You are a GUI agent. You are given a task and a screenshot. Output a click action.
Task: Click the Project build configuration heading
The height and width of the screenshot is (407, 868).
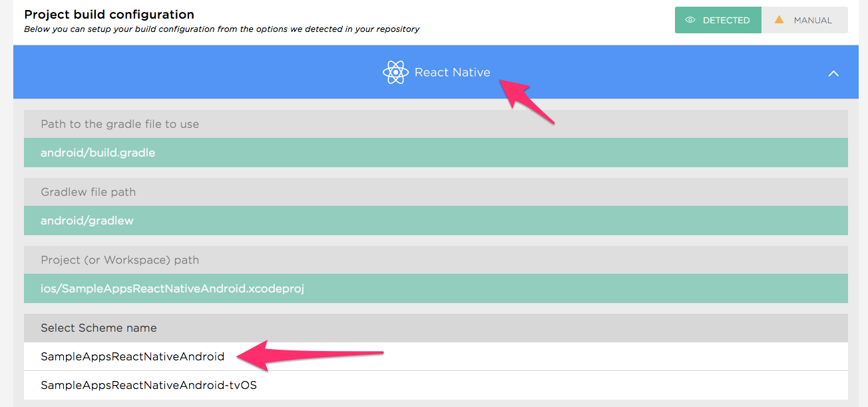click(108, 14)
